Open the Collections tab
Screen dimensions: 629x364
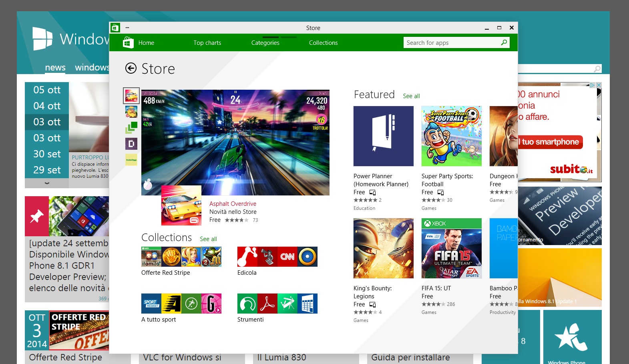point(324,43)
